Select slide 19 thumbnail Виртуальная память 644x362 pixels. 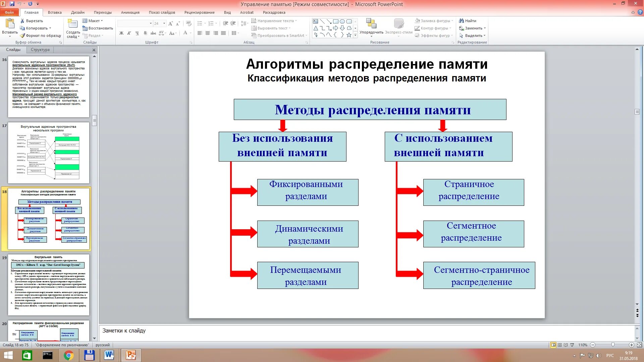click(49, 285)
